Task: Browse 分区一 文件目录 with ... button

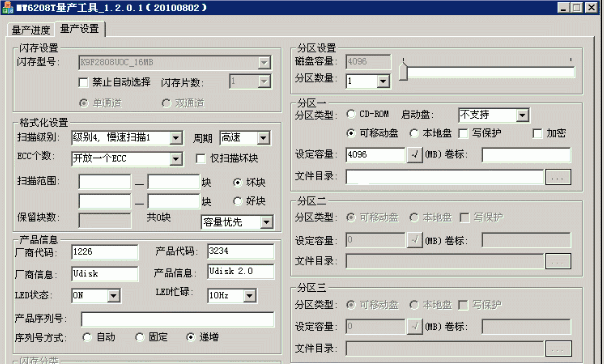Action: pos(558,177)
